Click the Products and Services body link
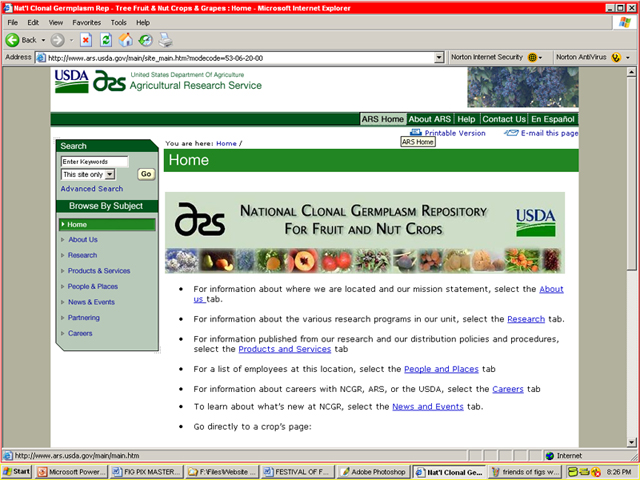Screen dimensions: 640x480 click(284, 349)
